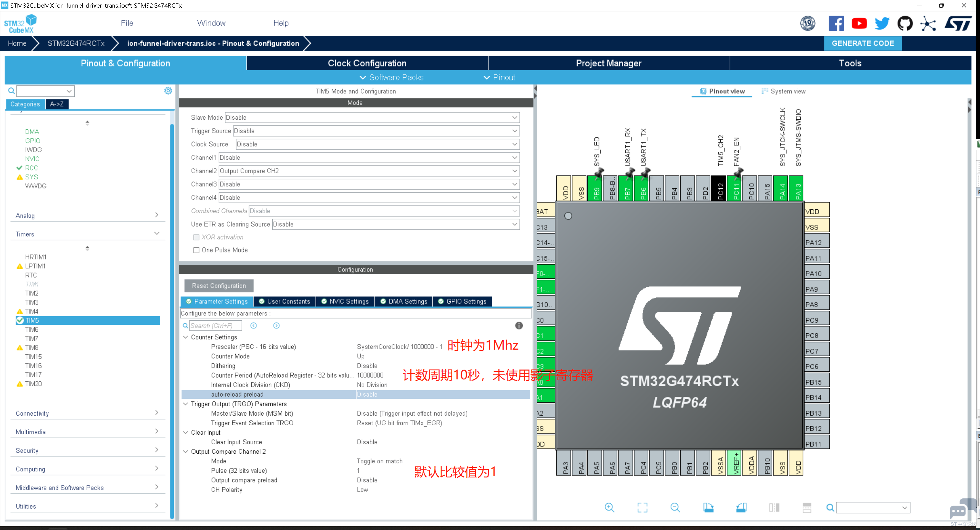The height and width of the screenshot is (530, 980).
Task: Rotate chip view clockwise icon
Action: coord(708,508)
